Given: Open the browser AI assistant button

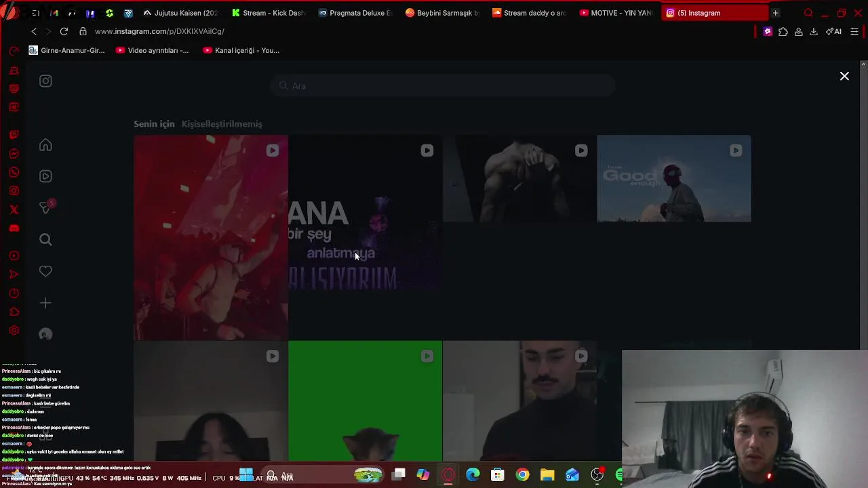Looking at the screenshot, I should click(x=834, y=31).
